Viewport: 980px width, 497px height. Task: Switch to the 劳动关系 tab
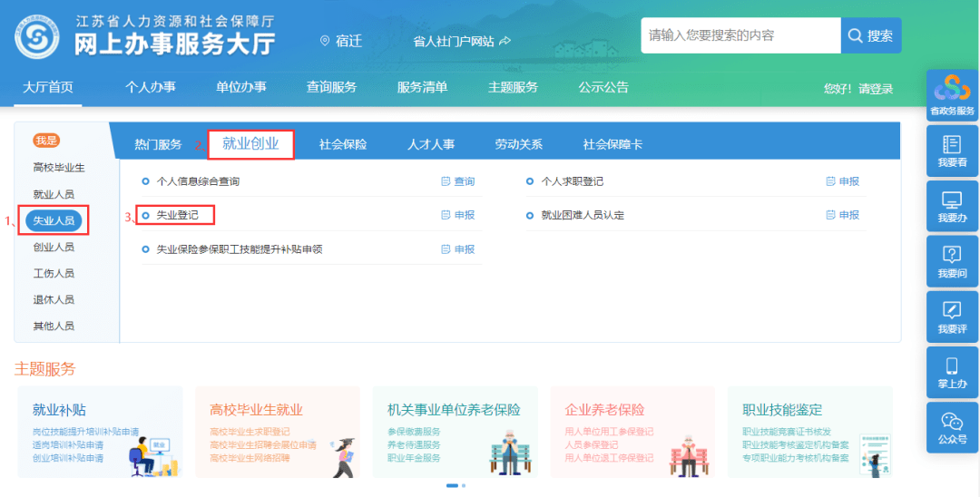(519, 145)
